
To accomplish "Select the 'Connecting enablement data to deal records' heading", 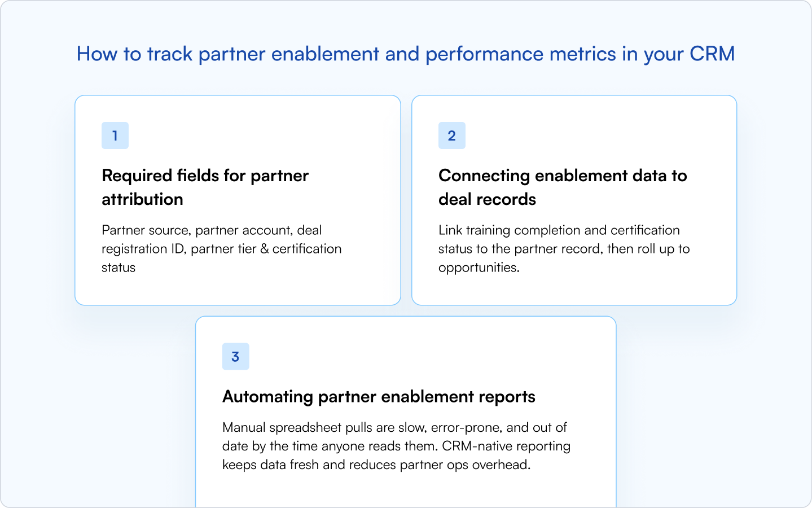I will 563,187.
